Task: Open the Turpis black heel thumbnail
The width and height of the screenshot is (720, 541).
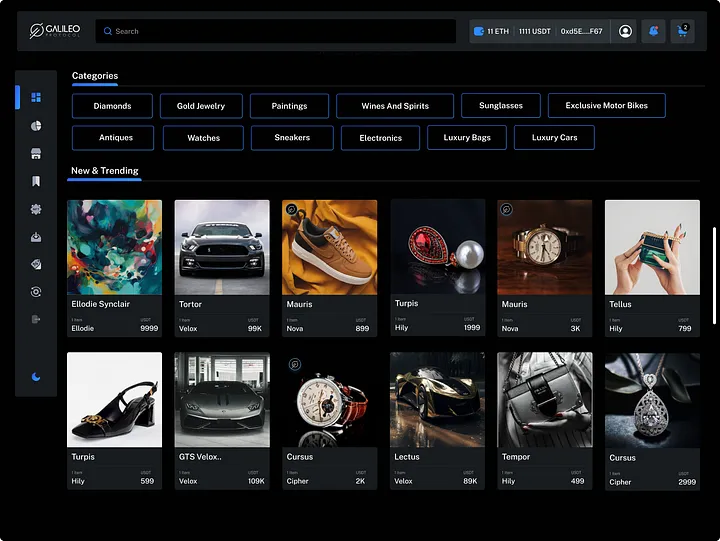Action: pyautogui.click(x=114, y=400)
